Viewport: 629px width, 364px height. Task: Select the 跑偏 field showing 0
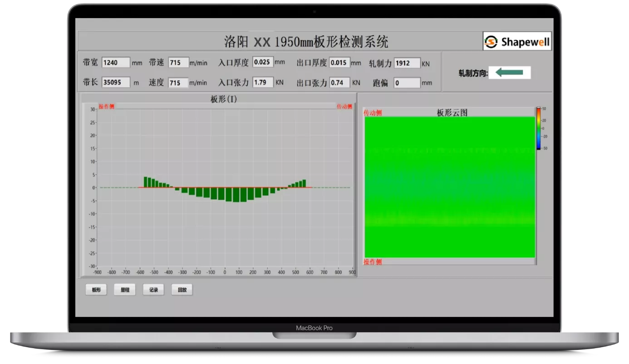pyautogui.click(x=407, y=83)
